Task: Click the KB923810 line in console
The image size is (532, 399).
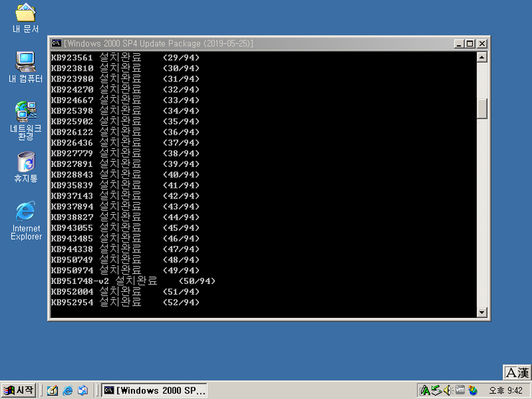Action: pos(125,68)
